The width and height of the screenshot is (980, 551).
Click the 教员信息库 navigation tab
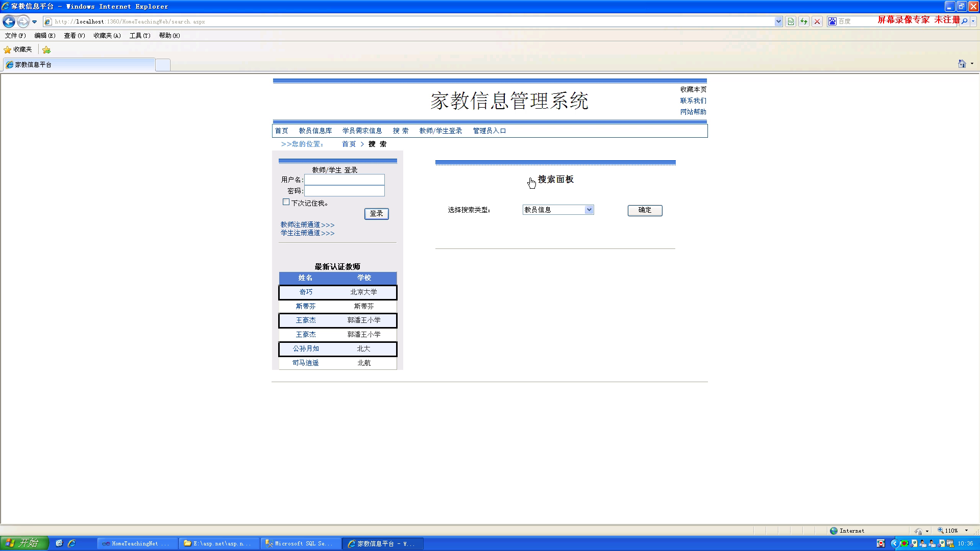click(x=315, y=131)
